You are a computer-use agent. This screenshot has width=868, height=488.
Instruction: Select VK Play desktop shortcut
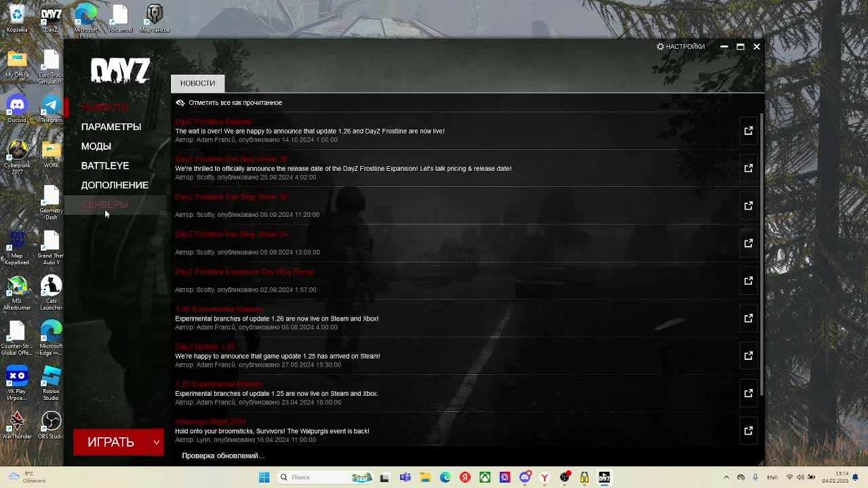[x=17, y=384]
